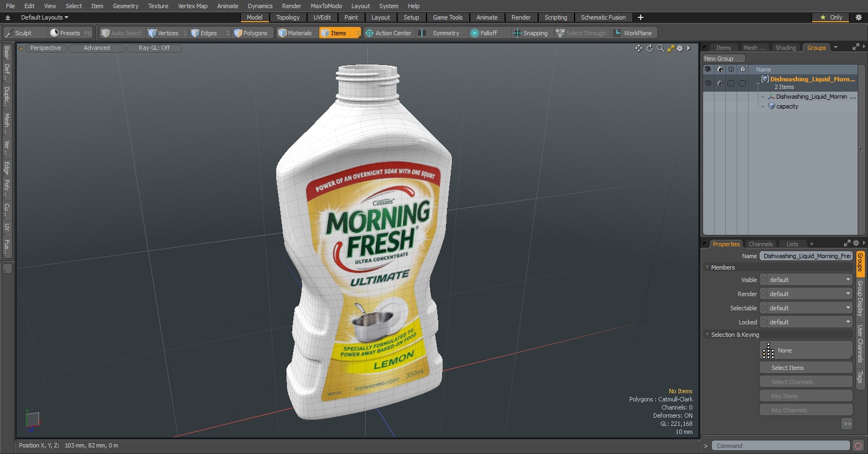Toggle Snapping in the toolbar

[x=531, y=33]
